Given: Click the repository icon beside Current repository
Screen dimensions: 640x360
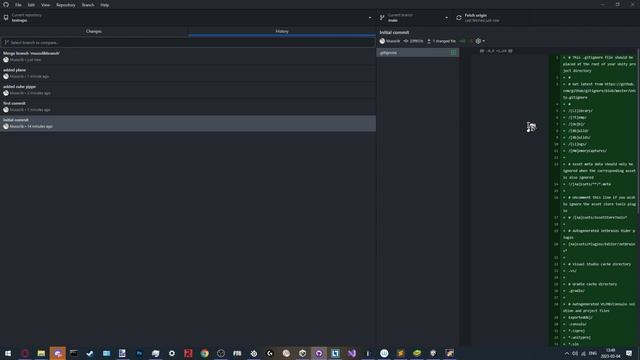Looking at the screenshot, I should [6, 18].
